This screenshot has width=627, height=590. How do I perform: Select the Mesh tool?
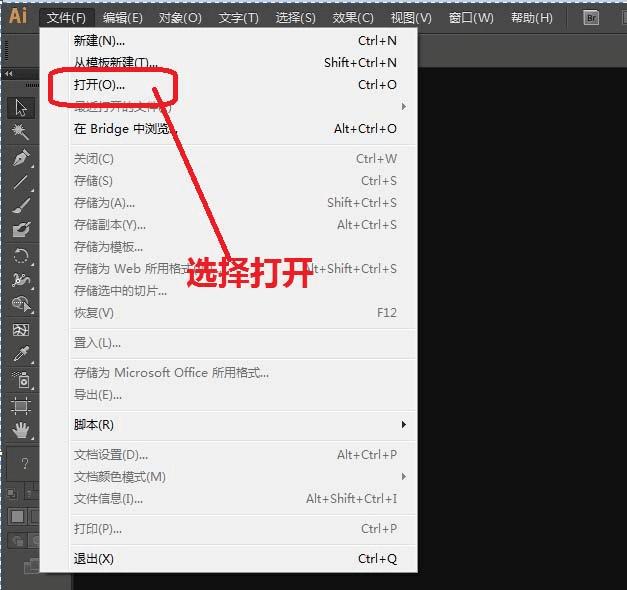(x=21, y=330)
